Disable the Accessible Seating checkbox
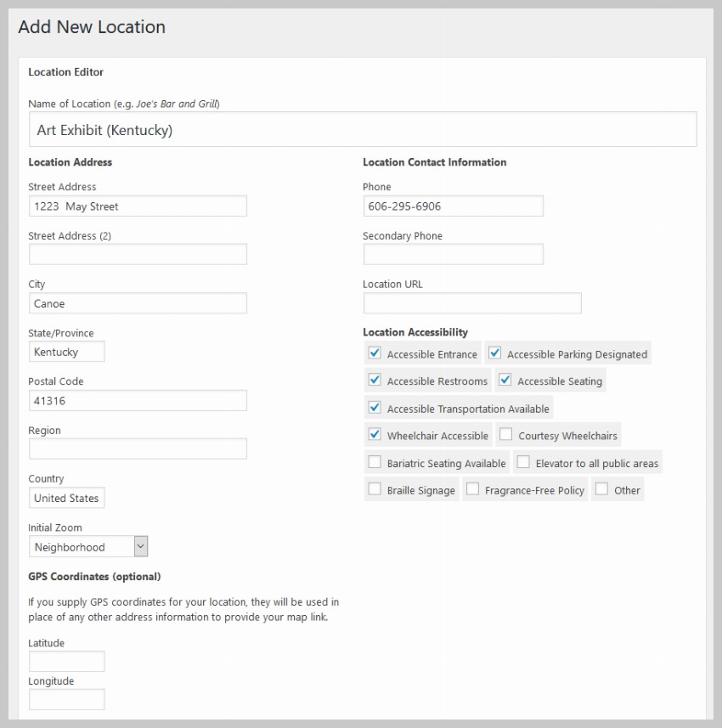Screen dimensions: 722x728 pos(505,381)
